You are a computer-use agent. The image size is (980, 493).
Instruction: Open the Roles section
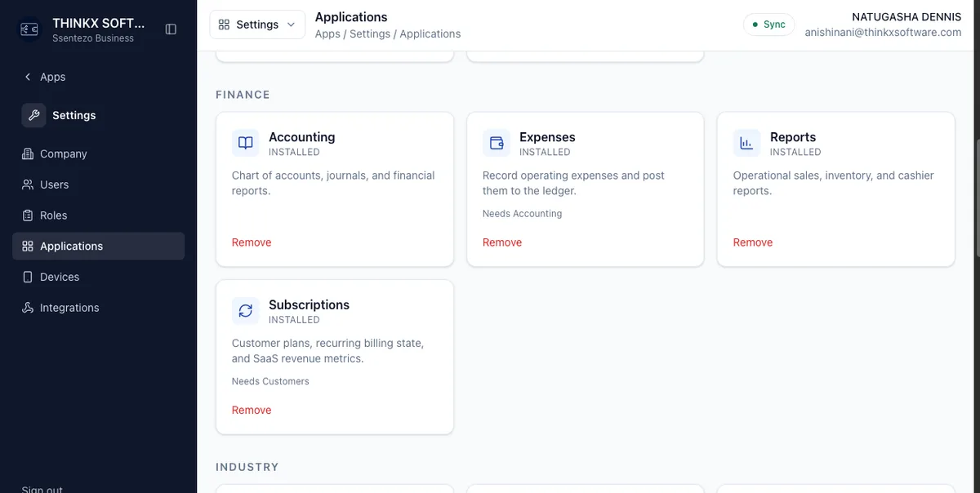[98, 215]
